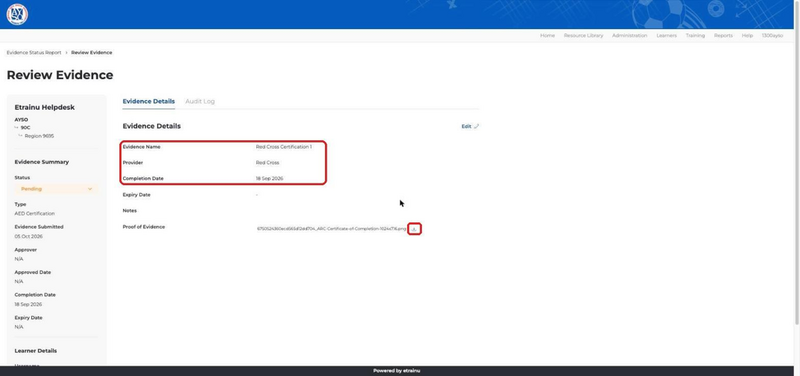Select the Evidence Details tab
The image size is (800, 376).
tap(148, 102)
